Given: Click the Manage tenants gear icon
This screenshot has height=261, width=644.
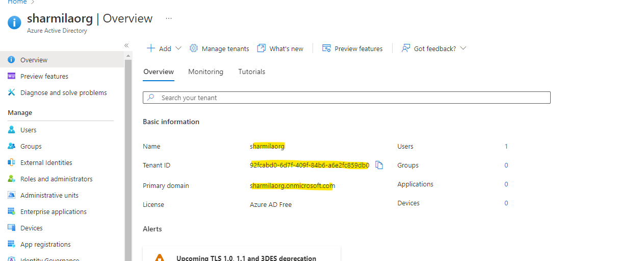Looking at the screenshot, I should click(x=194, y=48).
